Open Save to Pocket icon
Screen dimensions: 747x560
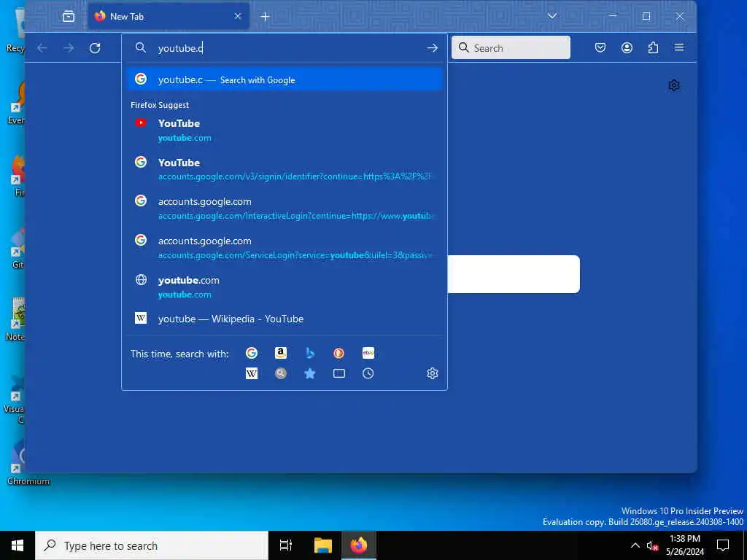click(x=600, y=47)
